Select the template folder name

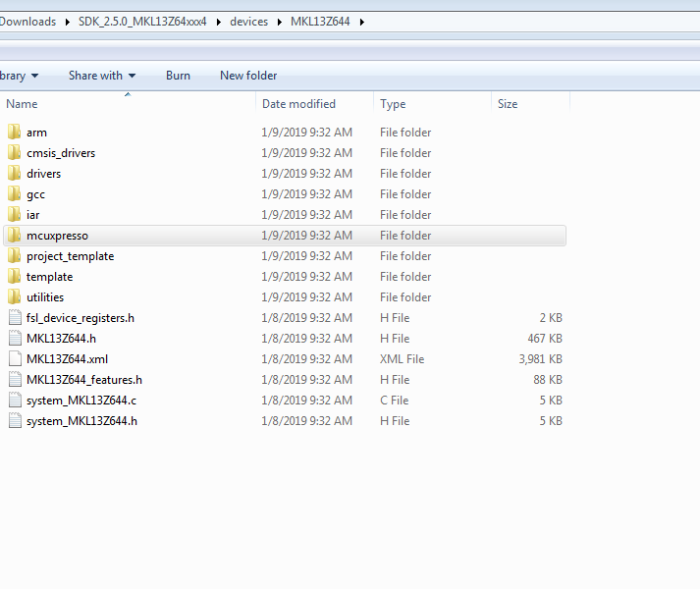[49, 277]
